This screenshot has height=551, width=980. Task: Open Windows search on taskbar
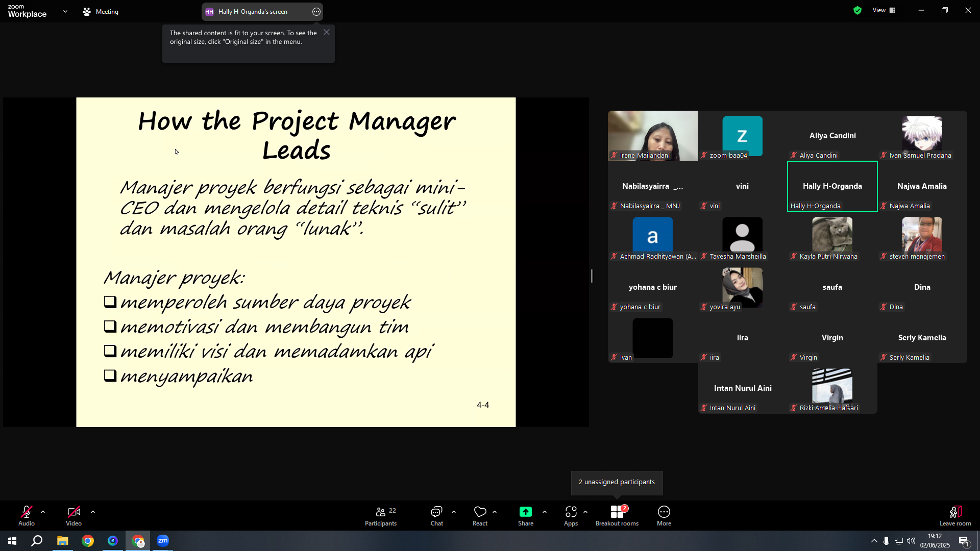click(37, 541)
